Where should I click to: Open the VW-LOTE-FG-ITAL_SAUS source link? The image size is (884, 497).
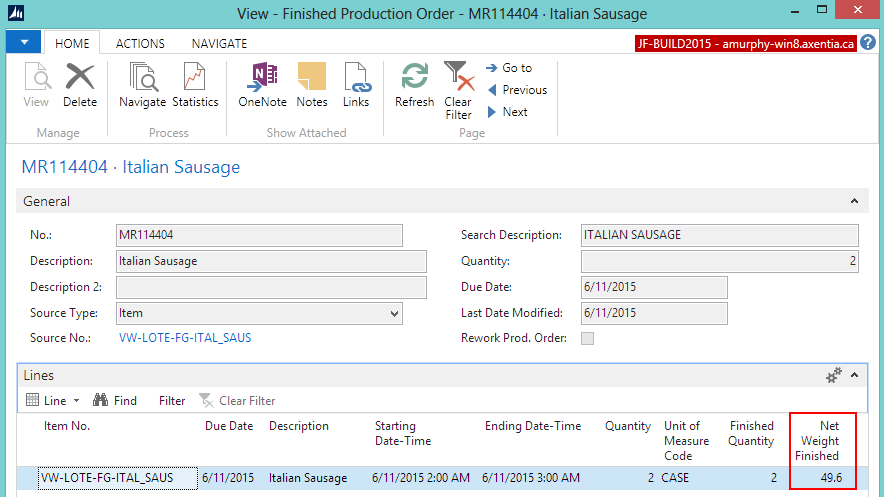coord(185,338)
